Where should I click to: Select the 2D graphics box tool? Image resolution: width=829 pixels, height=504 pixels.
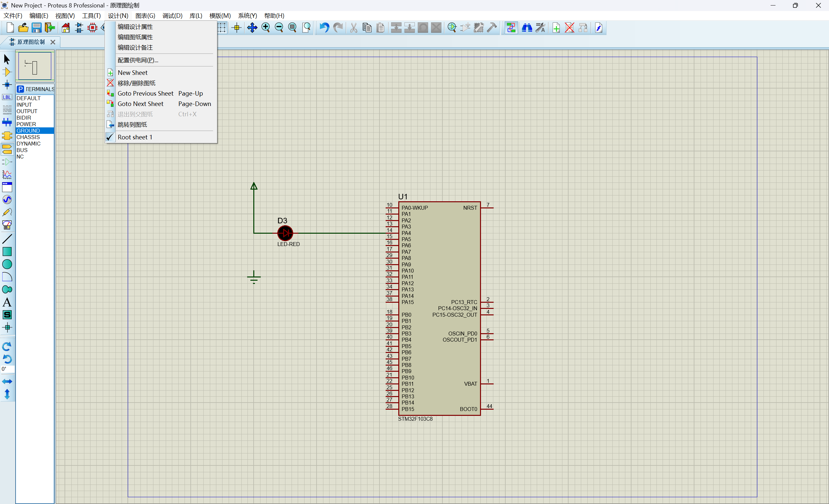tap(7, 252)
